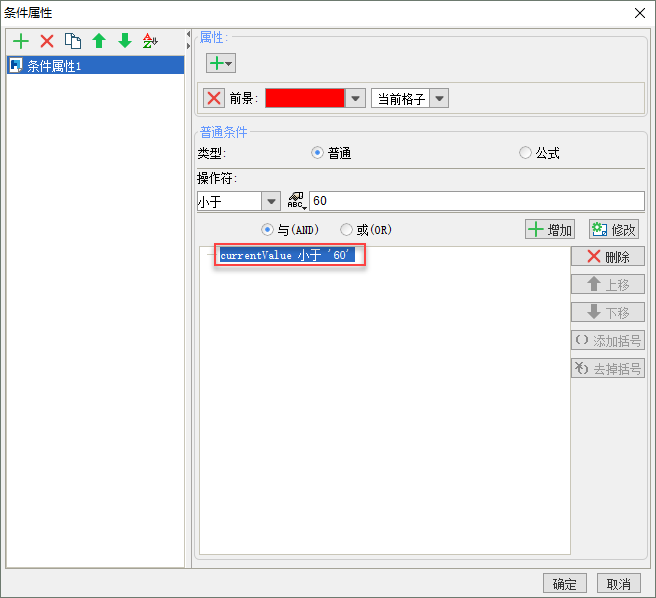This screenshot has width=656, height=598.
Task: Click the 去掉括号 remove brackets button
Action: [x=608, y=369]
